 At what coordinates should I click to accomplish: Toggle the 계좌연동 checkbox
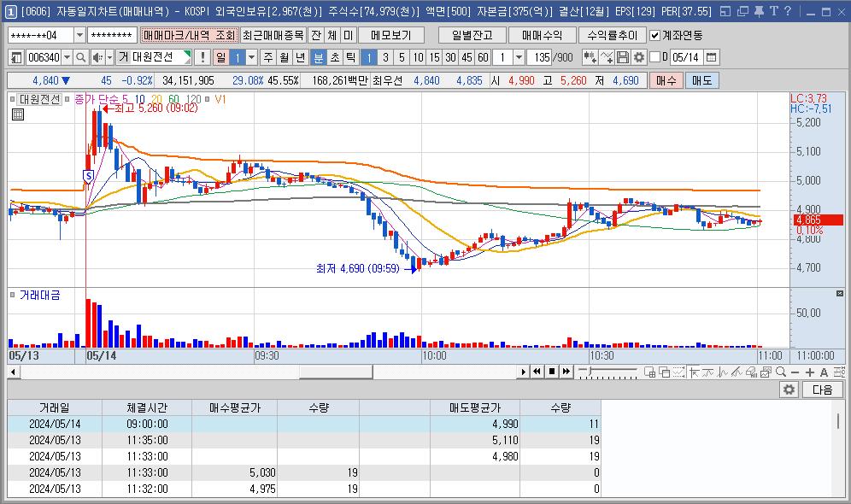click(x=655, y=35)
